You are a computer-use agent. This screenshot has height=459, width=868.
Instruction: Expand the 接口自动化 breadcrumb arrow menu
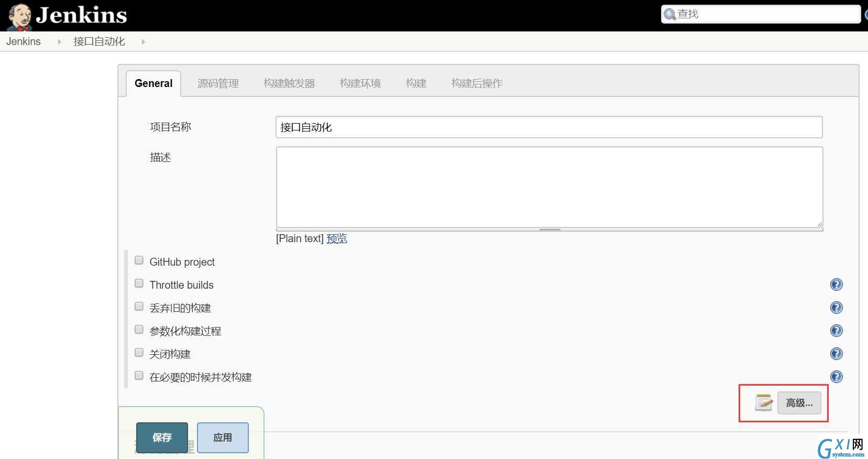pos(143,42)
